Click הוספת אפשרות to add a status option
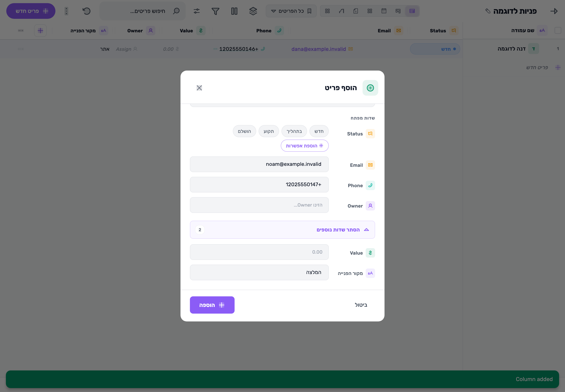 [305, 146]
